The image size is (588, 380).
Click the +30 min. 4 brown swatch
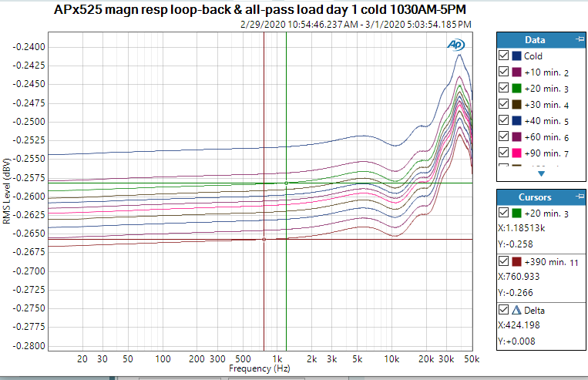516,104
